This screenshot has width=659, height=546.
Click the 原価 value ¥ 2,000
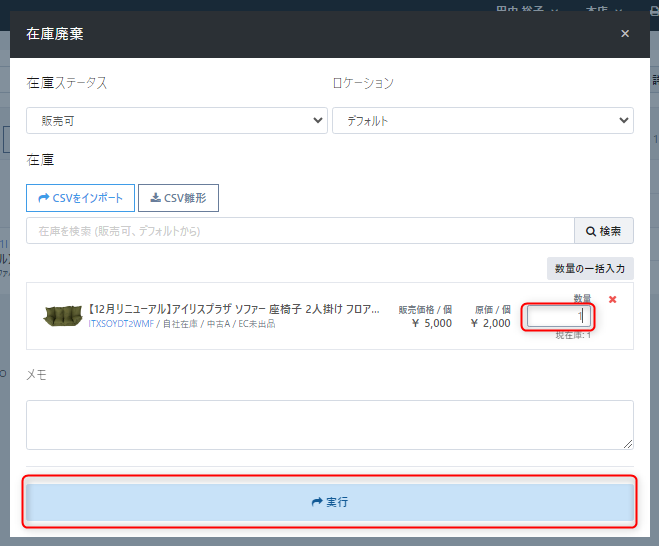coord(491,323)
